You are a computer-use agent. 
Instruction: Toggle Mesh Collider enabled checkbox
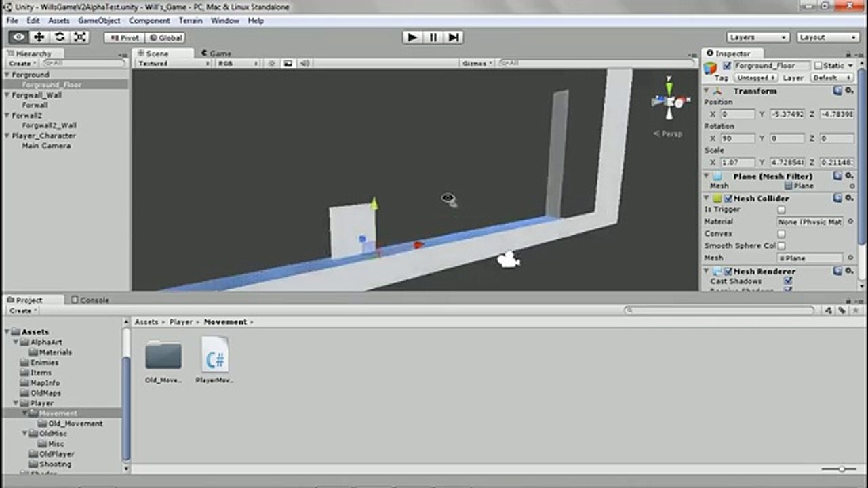coord(728,199)
